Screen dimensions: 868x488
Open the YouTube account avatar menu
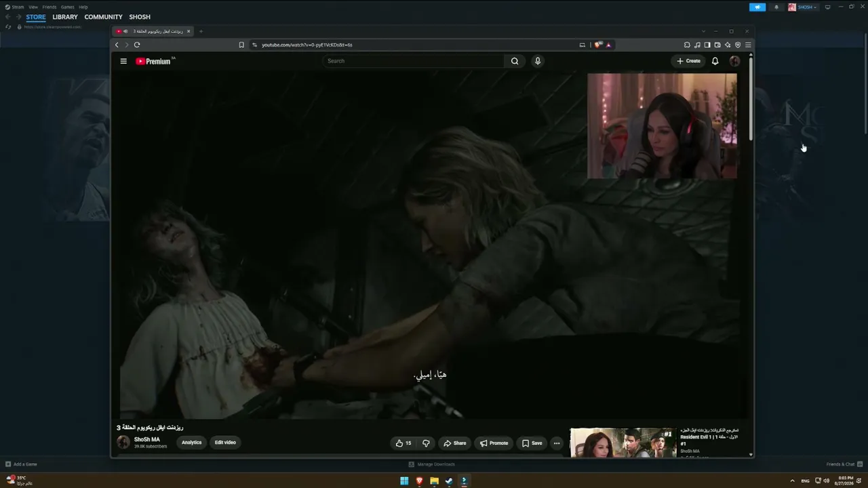coord(734,61)
